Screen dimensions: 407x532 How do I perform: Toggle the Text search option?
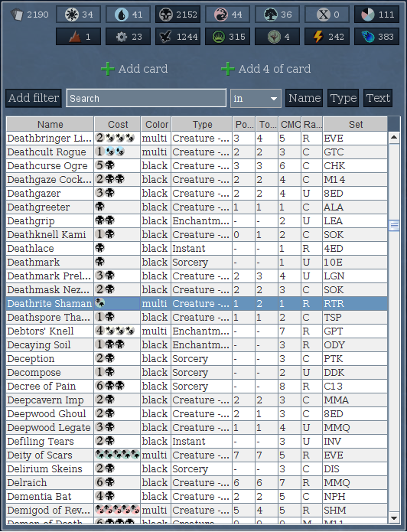378,98
